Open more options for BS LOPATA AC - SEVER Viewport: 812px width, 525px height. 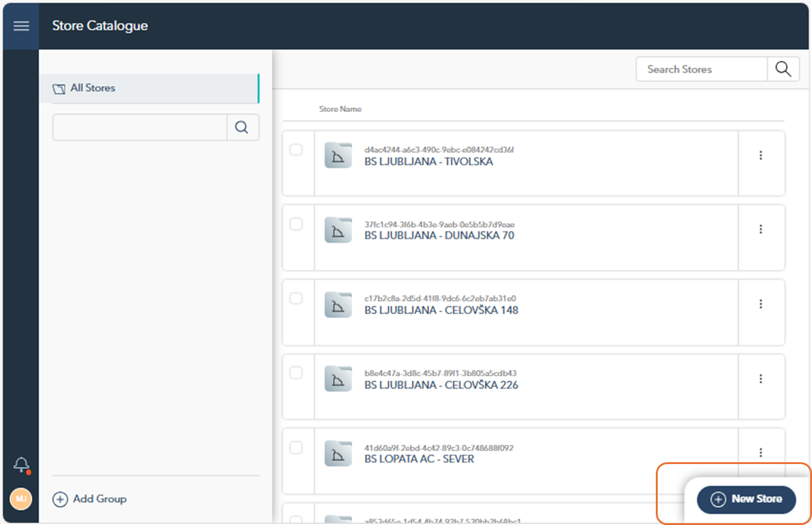pyautogui.click(x=760, y=453)
